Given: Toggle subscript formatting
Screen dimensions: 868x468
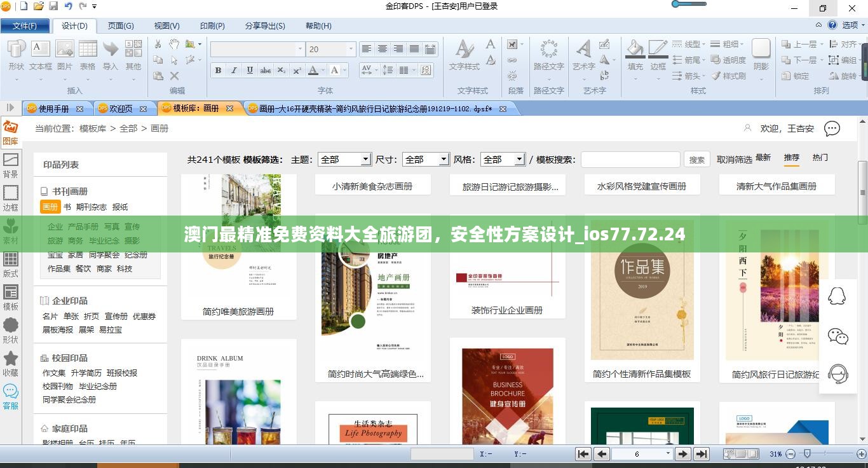Looking at the screenshot, I should pyautogui.click(x=281, y=71).
